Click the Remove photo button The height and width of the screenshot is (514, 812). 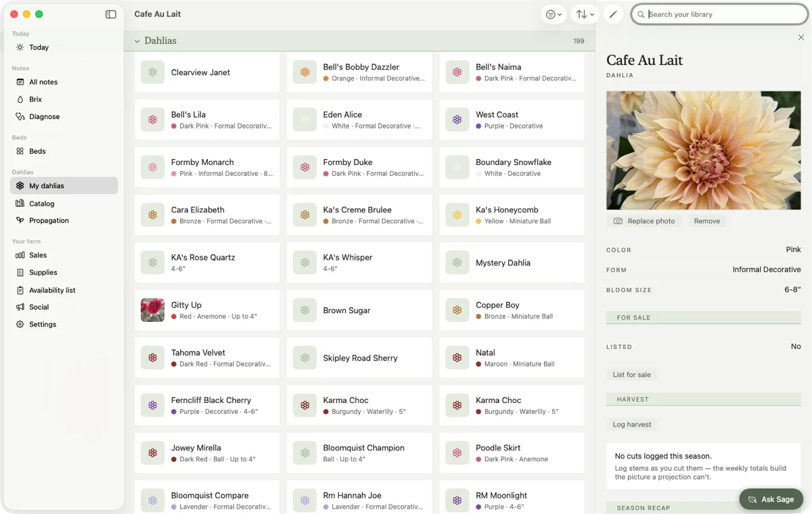(x=706, y=221)
